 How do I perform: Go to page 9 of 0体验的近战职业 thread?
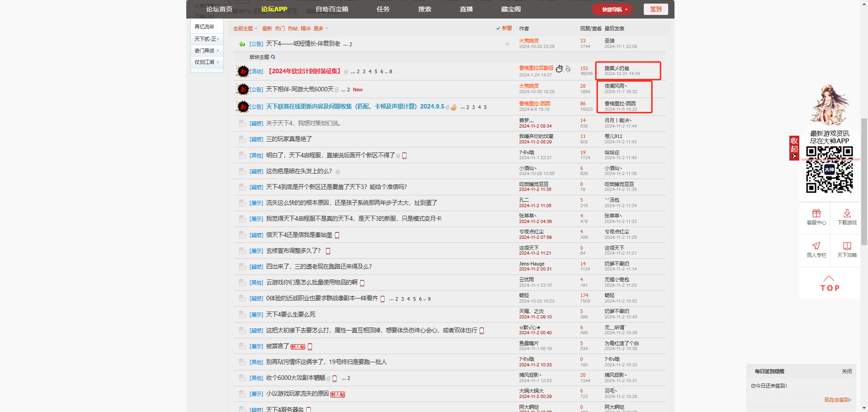pos(429,299)
